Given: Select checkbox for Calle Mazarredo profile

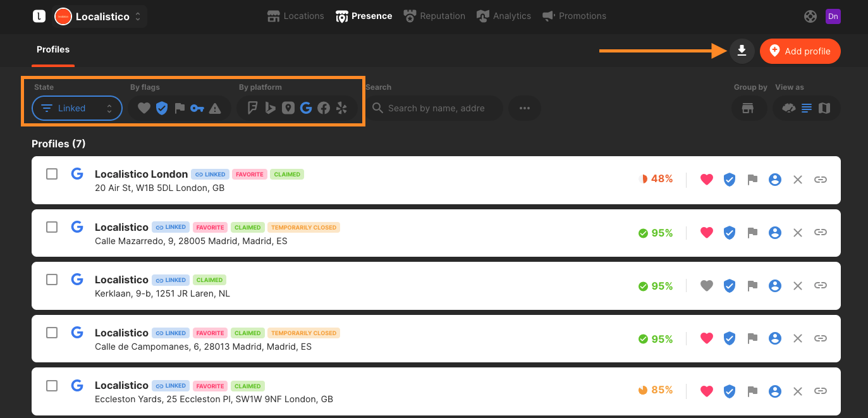Looking at the screenshot, I should click(52, 226).
